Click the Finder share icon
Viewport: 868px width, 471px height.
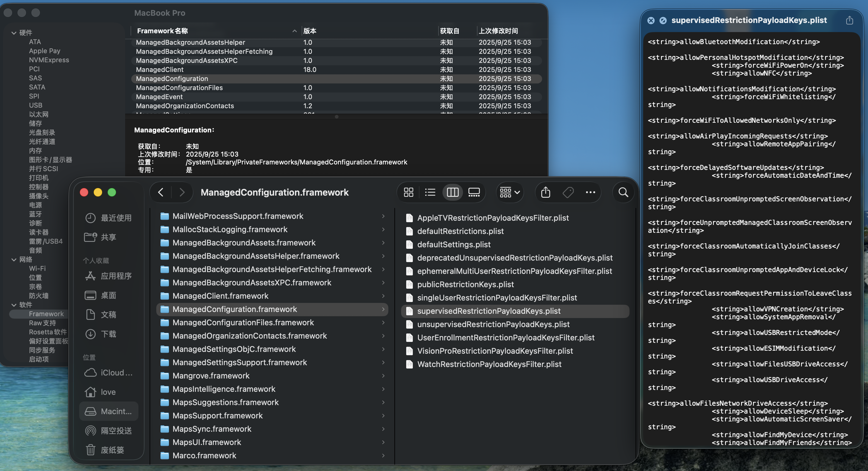pyautogui.click(x=546, y=192)
